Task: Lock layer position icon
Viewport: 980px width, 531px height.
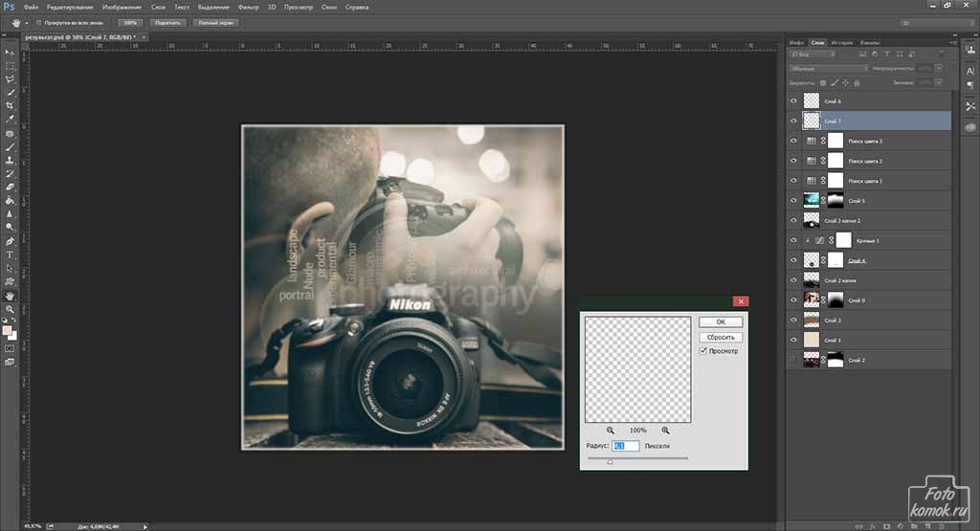Action: pyautogui.click(x=845, y=82)
